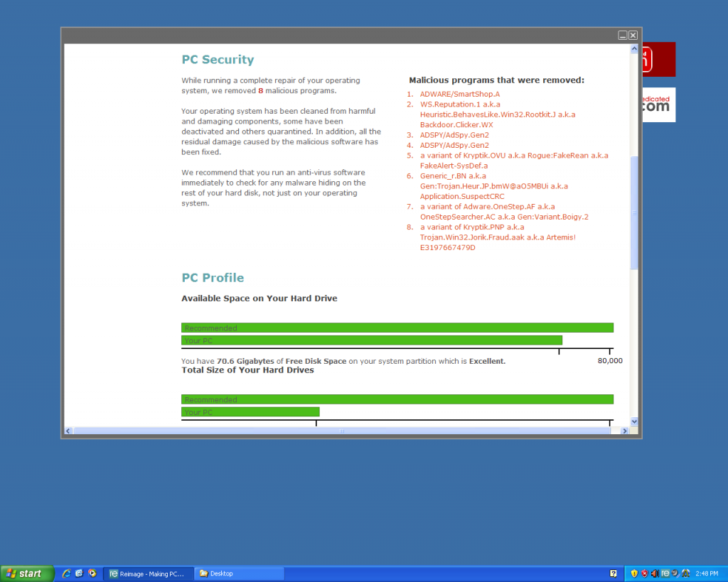This screenshot has width=728, height=582.
Task: Click the vertical scrollbar down arrow
Action: pos(634,421)
